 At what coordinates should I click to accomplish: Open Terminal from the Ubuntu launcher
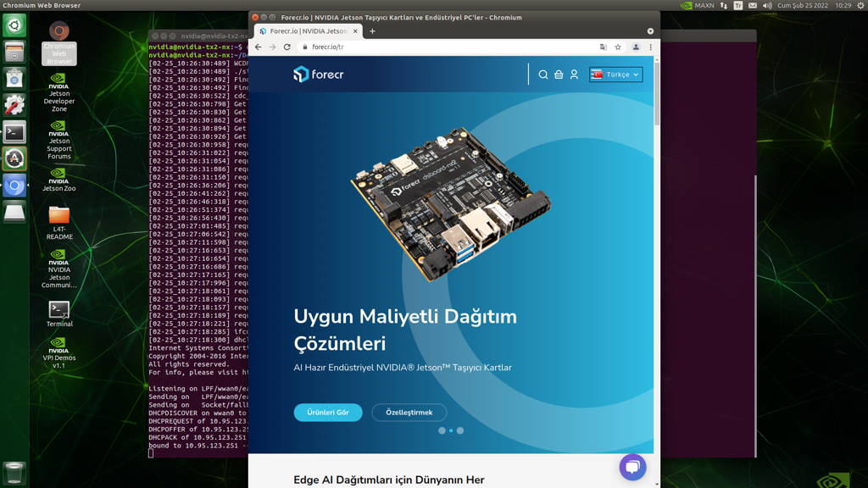tap(14, 132)
